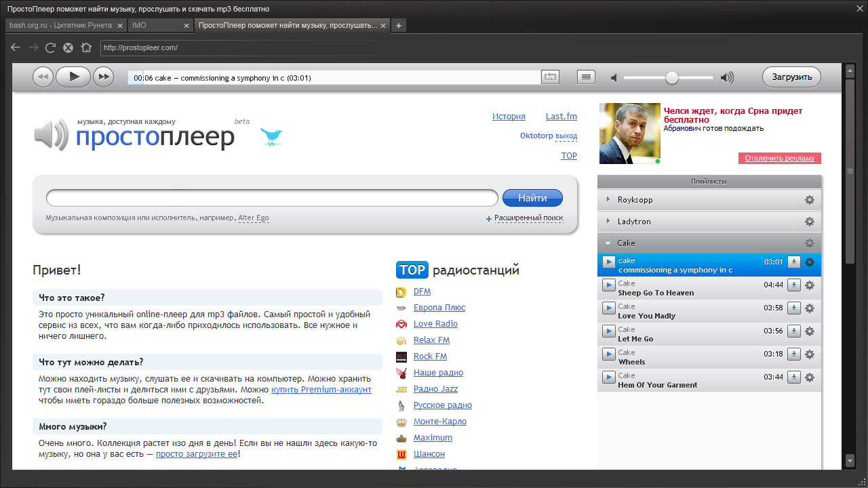Click the previous track button in player

click(x=43, y=77)
